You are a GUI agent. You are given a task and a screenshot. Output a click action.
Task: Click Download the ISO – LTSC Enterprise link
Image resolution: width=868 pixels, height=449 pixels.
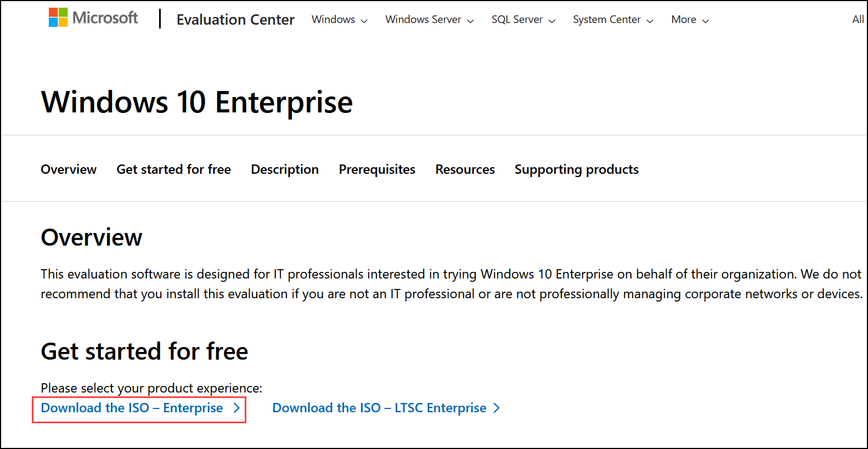(386, 408)
